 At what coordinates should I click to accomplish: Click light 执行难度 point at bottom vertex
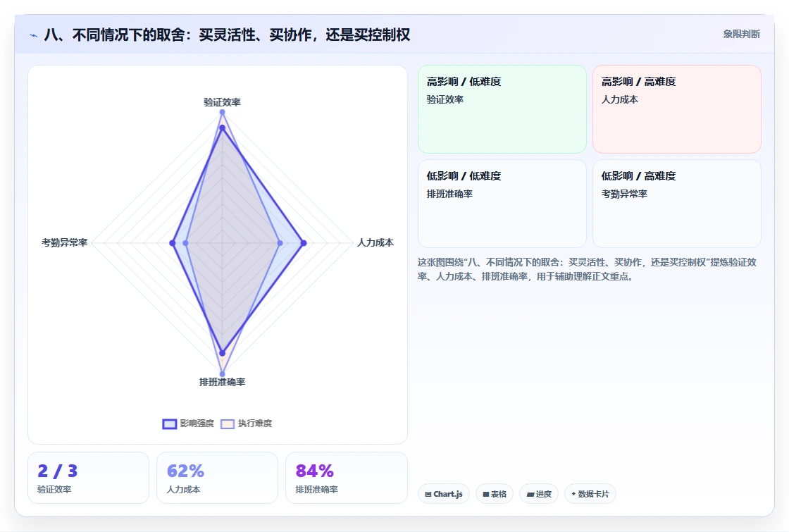pyautogui.click(x=222, y=374)
